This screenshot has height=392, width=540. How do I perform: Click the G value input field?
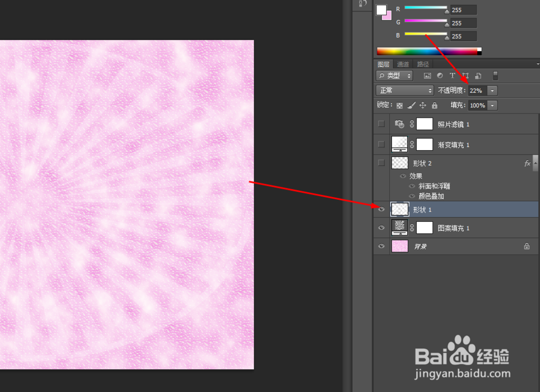tap(463, 23)
